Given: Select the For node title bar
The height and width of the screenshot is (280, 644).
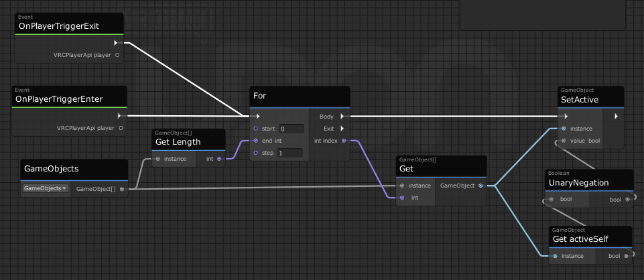Looking at the screenshot, I should pos(300,97).
